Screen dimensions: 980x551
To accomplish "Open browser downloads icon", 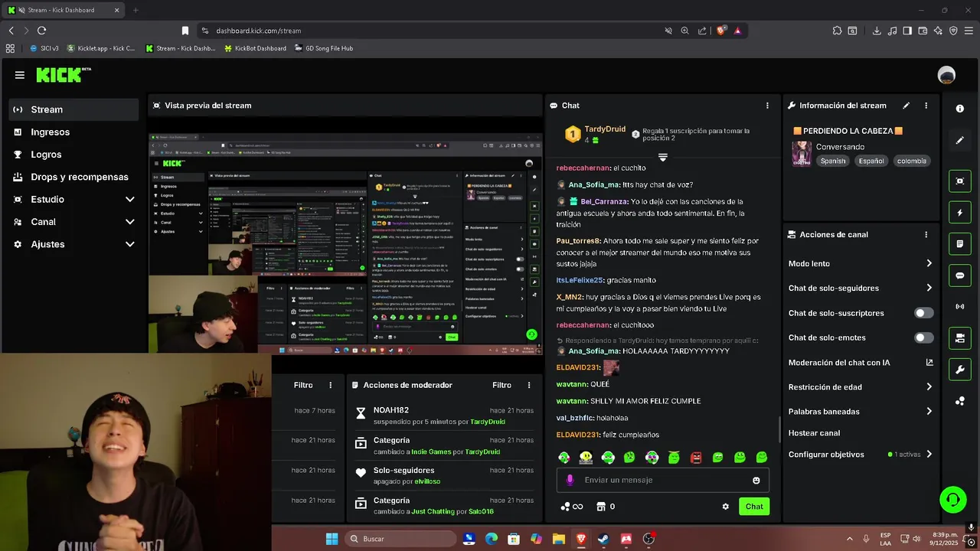I will tap(877, 31).
